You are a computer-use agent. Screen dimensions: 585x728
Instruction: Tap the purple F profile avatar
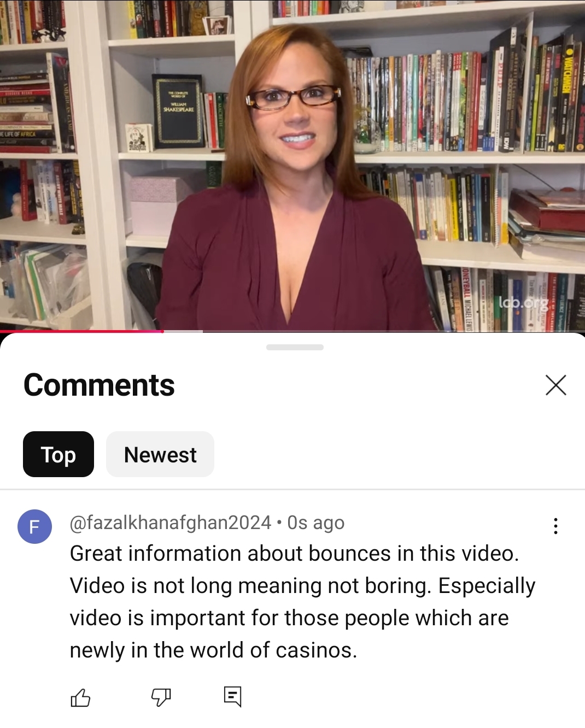[x=34, y=526]
